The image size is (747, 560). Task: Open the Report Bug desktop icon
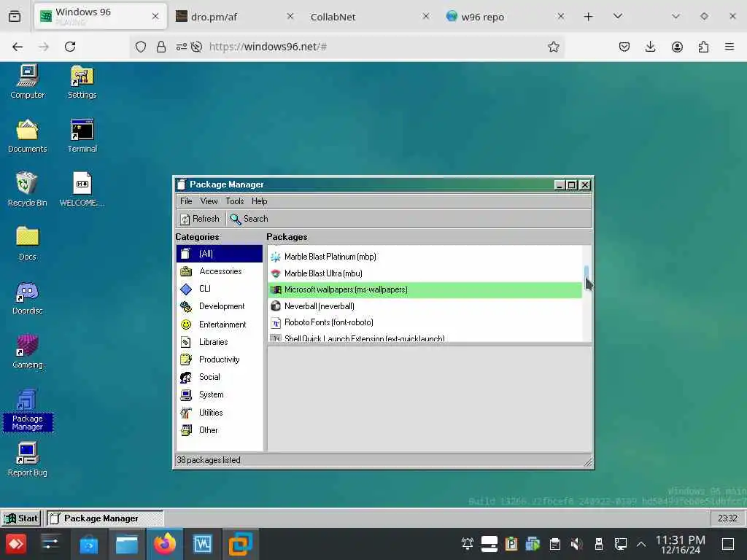tap(27, 459)
